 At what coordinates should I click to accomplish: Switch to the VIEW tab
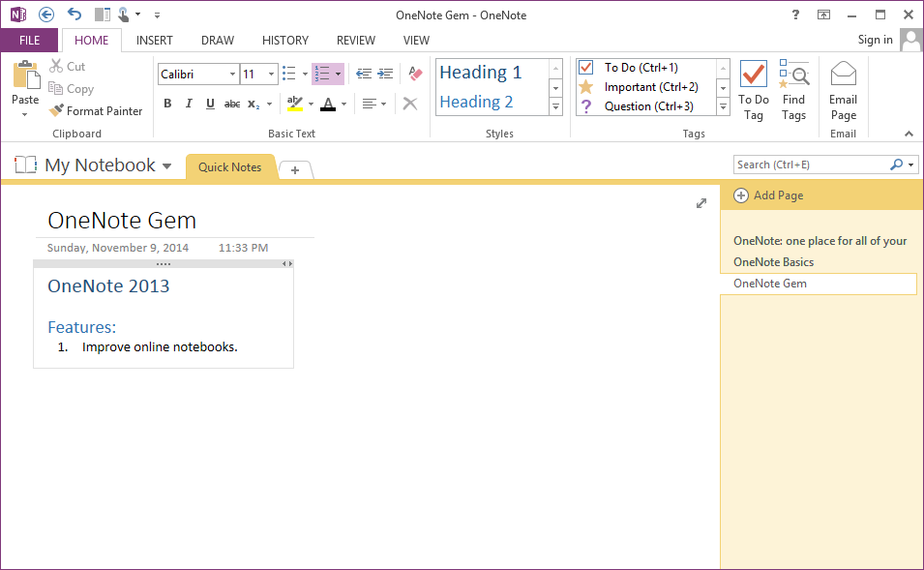click(x=416, y=40)
